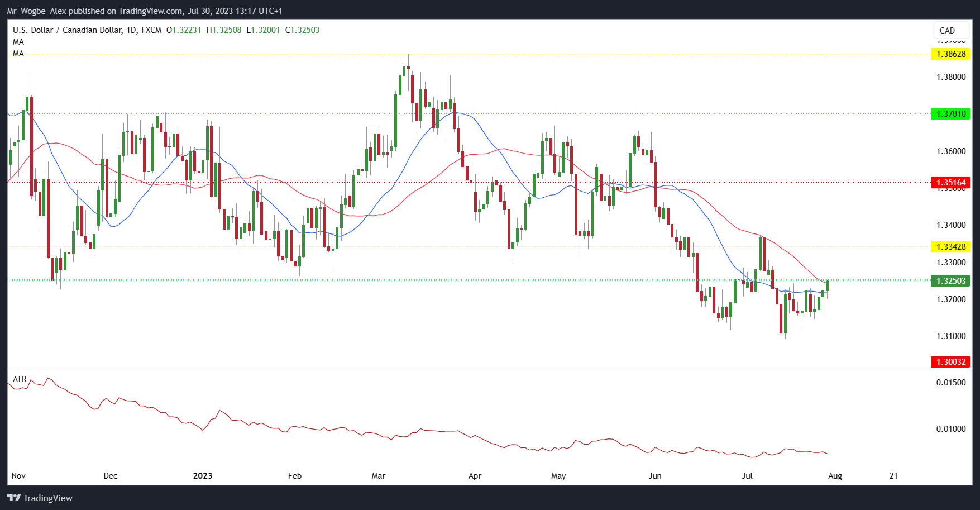
Task: Click the high value H1.32508
Action: (x=224, y=30)
